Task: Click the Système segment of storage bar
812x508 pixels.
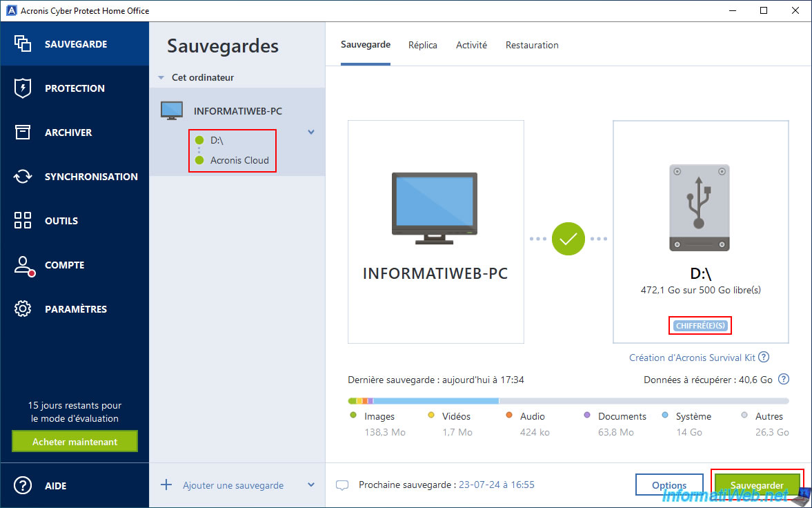Action: 435,401
